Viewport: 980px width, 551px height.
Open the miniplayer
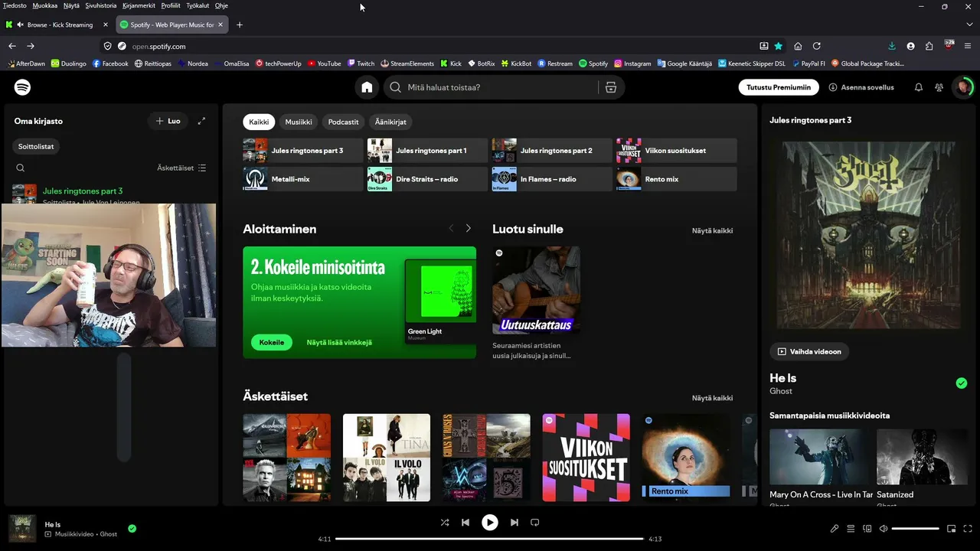(952, 529)
